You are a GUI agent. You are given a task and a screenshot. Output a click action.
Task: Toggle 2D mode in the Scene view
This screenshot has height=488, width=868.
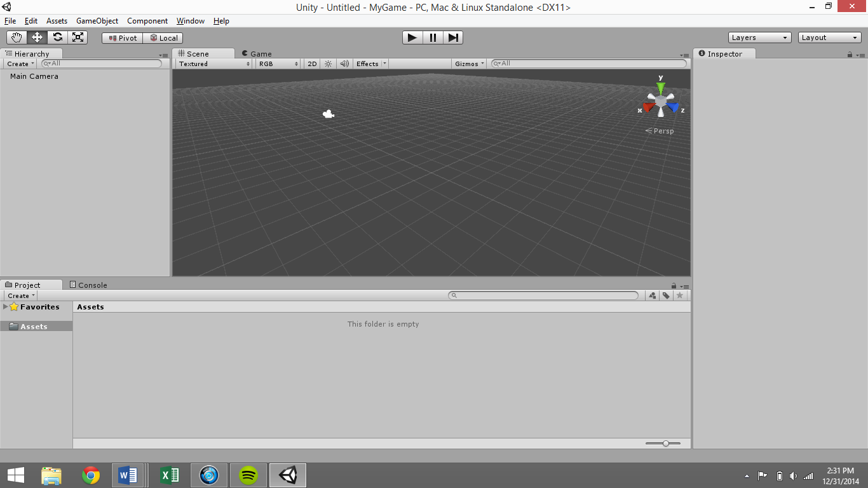click(x=312, y=64)
